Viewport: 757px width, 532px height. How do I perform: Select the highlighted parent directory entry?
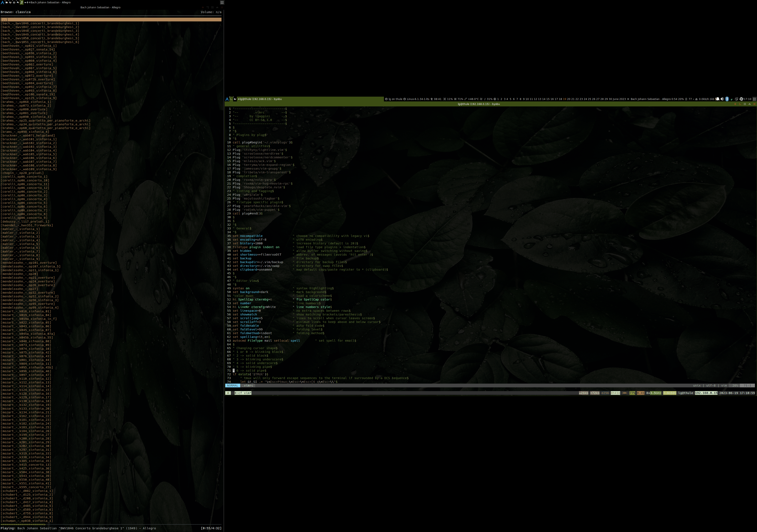(x=4, y=20)
